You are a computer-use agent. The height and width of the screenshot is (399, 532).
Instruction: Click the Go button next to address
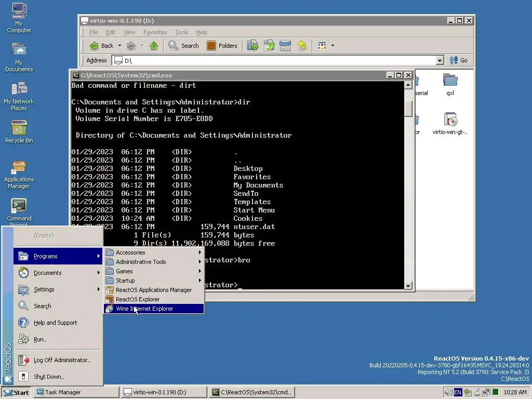458,60
